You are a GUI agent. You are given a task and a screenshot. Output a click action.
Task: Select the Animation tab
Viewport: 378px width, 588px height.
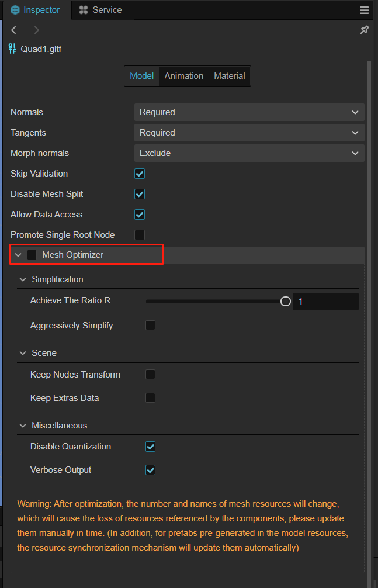point(183,76)
